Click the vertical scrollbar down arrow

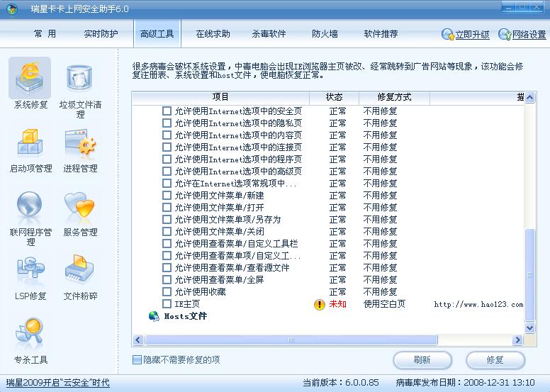tap(529, 328)
